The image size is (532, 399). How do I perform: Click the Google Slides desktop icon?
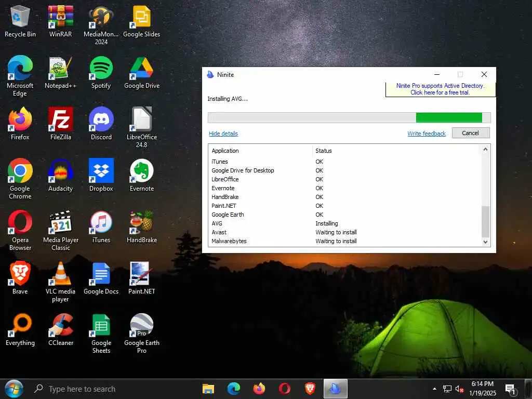(141, 22)
